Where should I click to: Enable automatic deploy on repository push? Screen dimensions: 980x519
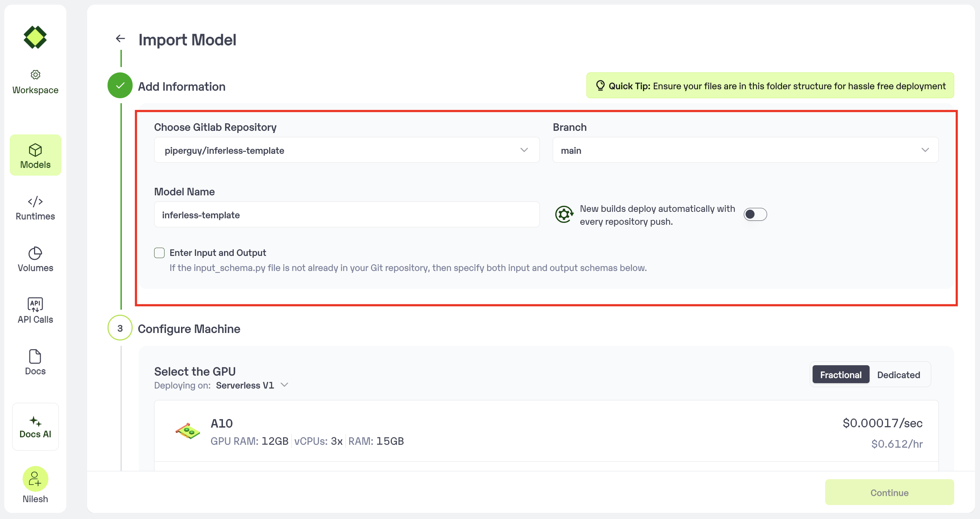[x=755, y=215]
